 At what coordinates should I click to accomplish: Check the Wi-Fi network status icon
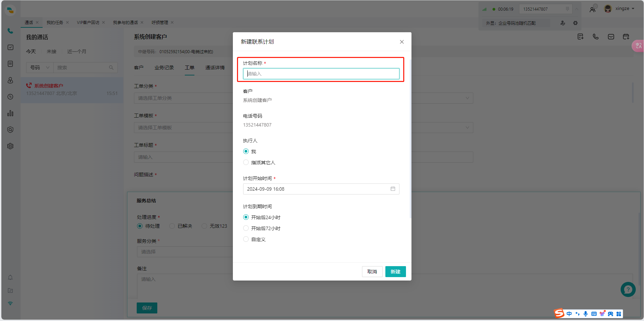pos(10,304)
